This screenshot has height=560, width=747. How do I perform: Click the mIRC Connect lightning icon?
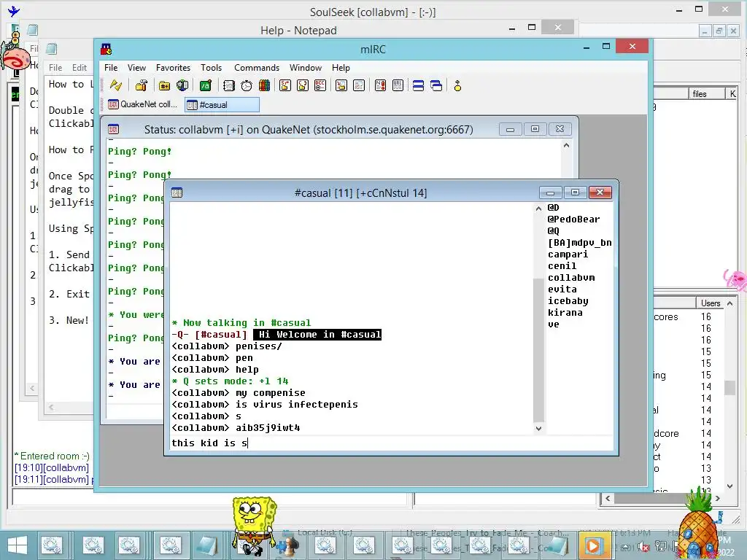(116, 86)
